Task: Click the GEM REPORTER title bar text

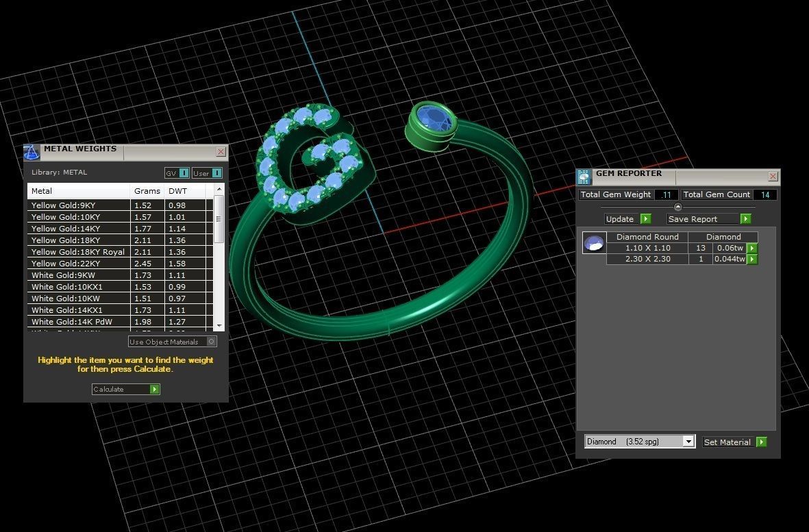Action: [629, 173]
